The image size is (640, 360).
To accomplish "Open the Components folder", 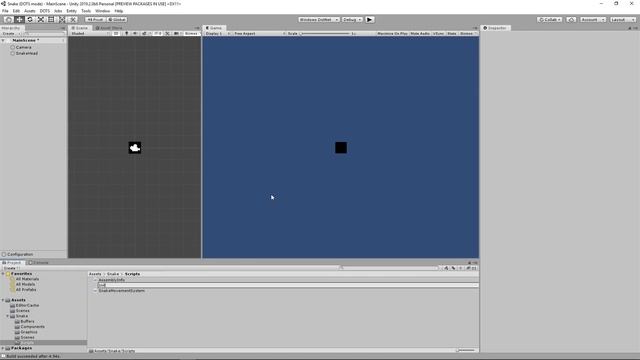I will (33, 327).
